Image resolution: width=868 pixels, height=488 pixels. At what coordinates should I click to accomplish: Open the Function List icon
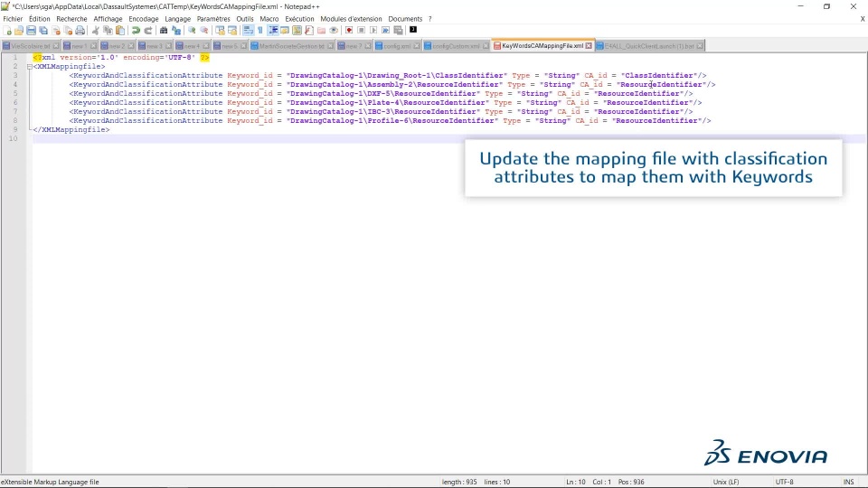[x=309, y=31]
